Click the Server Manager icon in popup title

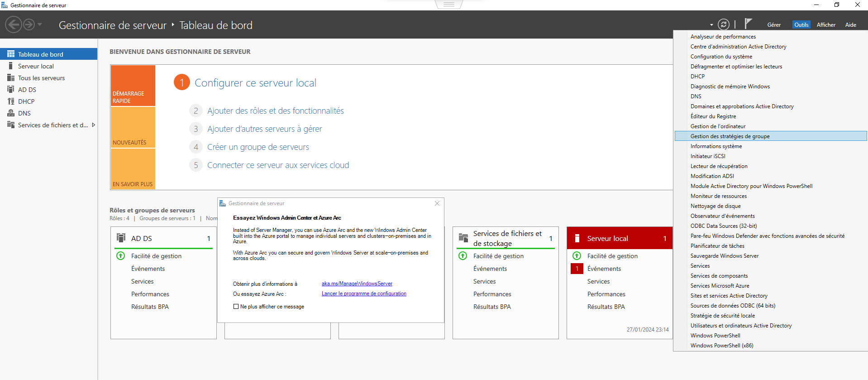[223, 203]
